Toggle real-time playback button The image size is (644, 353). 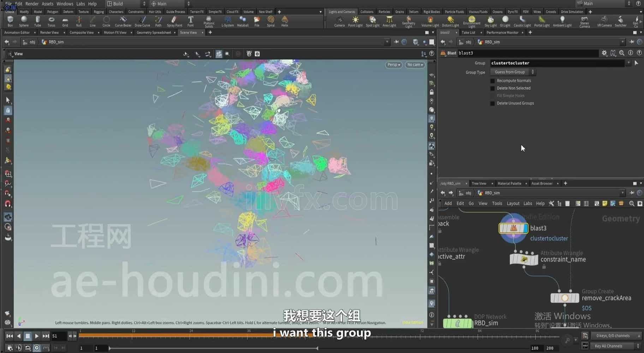pyautogui.click(x=37, y=348)
